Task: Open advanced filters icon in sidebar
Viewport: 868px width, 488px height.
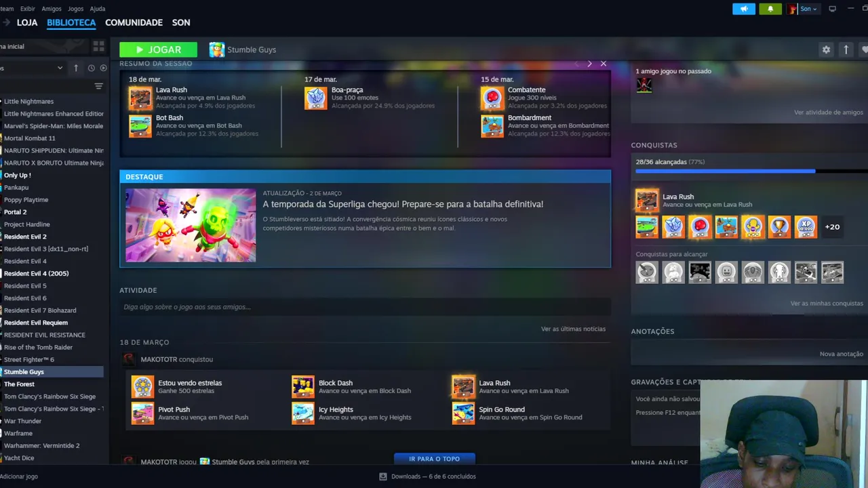Action: 98,86
